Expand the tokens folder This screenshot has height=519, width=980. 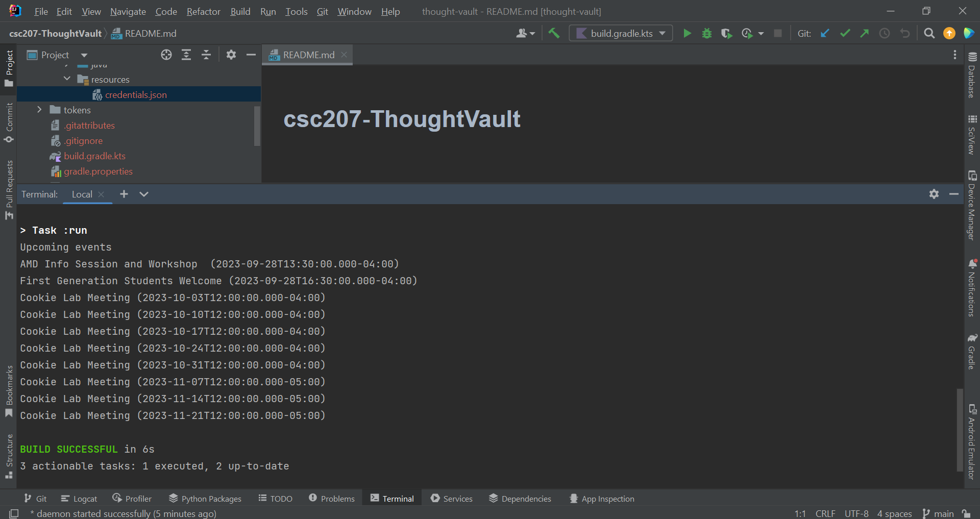click(39, 109)
